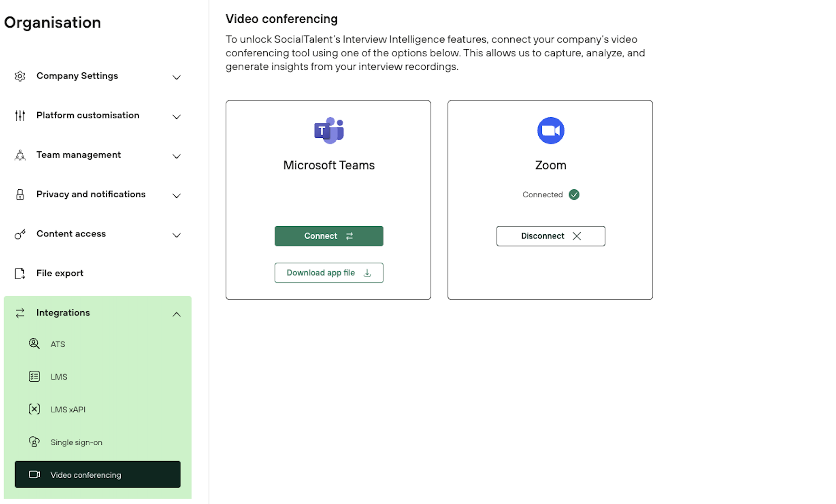The image size is (836, 504).
Task: Click the Microsoft Teams logo icon
Action: tap(329, 130)
